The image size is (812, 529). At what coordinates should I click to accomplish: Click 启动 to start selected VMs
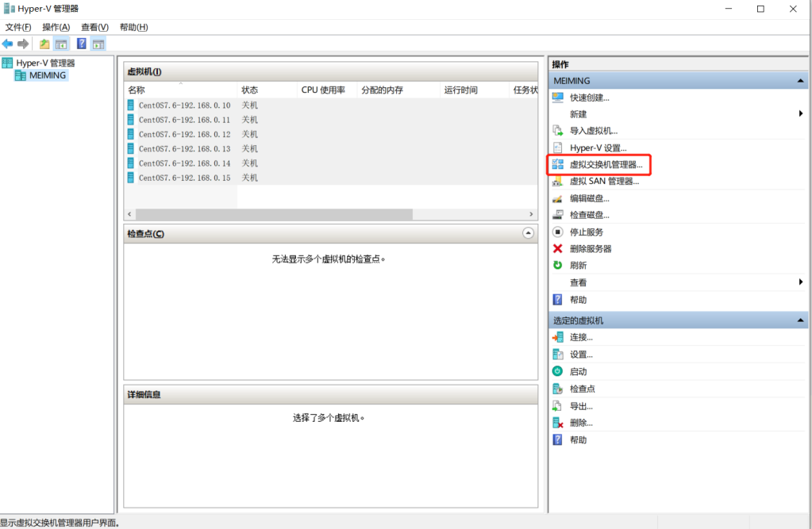point(578,372)
